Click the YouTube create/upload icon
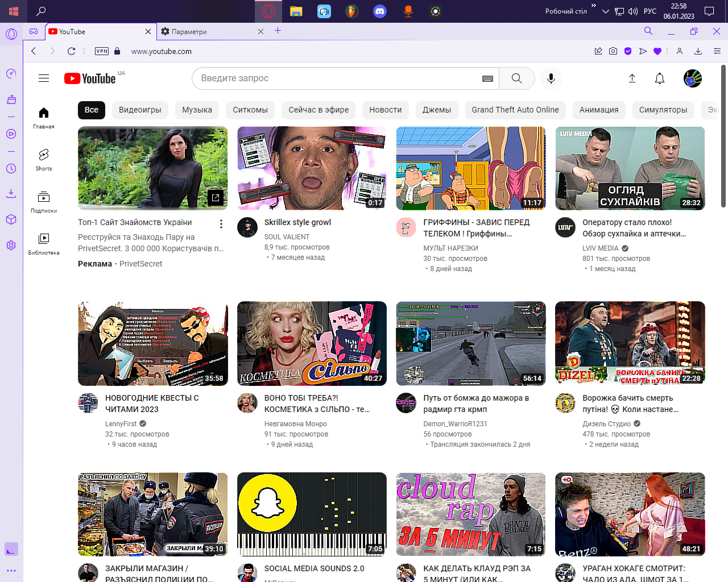This screenshot has width=728, height=582. 632,78
